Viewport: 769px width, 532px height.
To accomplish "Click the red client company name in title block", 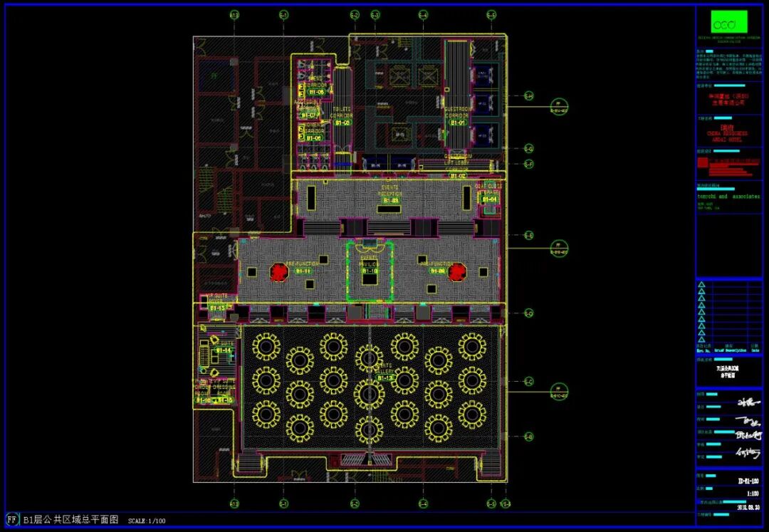I will click(x=730, y=100).
